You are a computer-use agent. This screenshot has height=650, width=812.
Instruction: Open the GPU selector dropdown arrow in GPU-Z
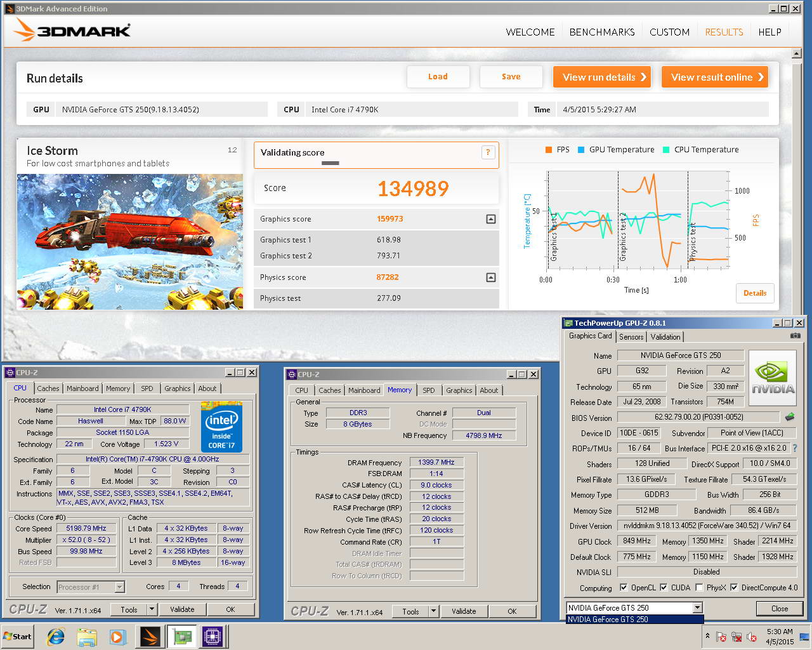pos(697,607)
